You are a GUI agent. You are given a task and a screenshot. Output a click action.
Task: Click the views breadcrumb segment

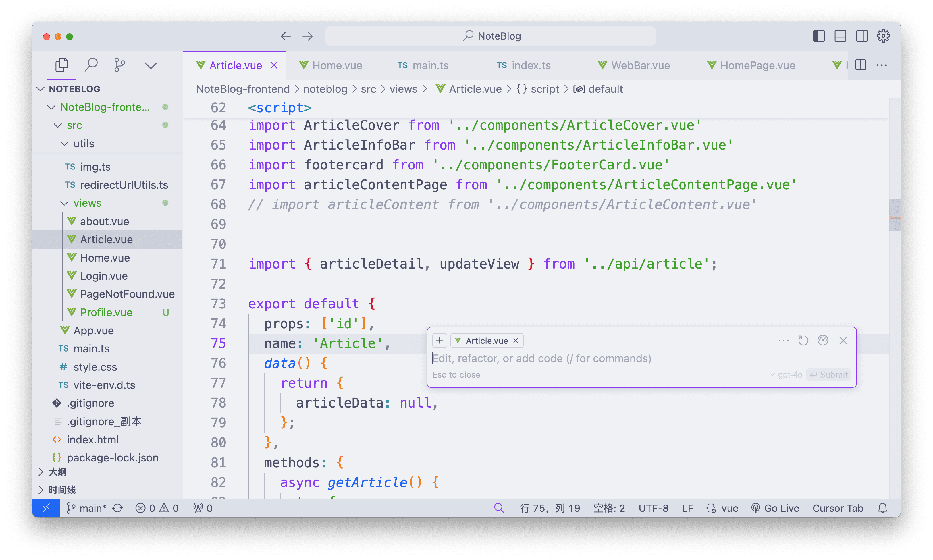click(x=403, y=89)
